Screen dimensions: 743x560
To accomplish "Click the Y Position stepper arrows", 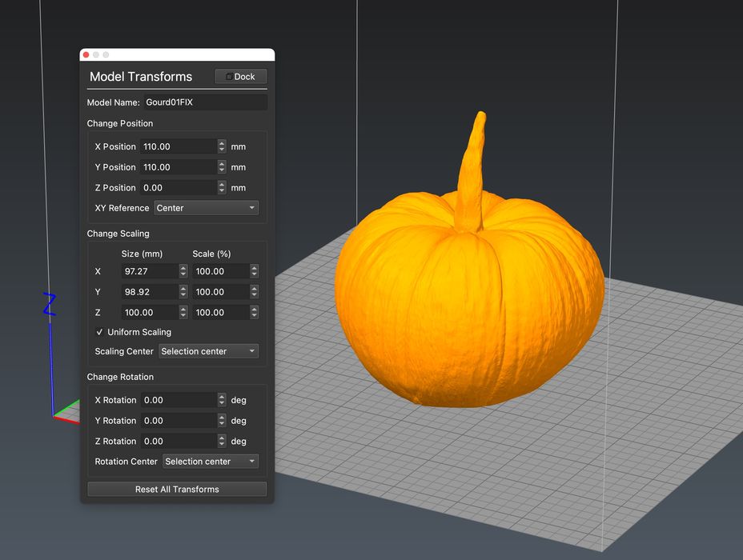I will click(x=222, y=167).
